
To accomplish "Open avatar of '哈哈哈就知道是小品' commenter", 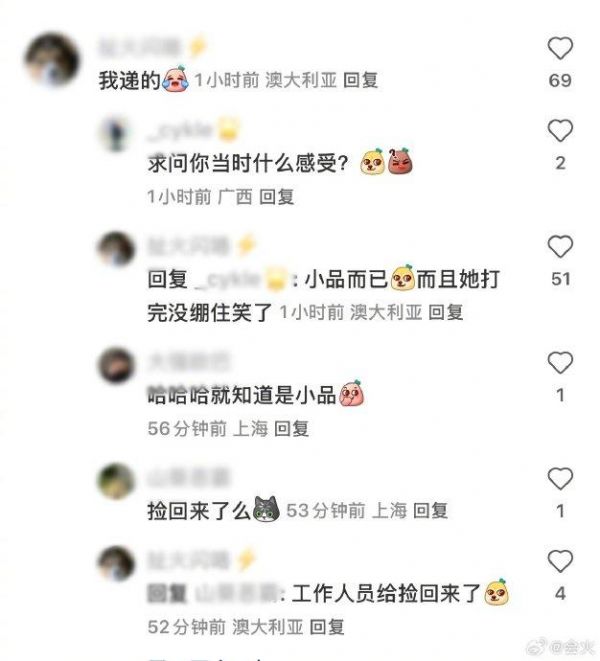I will pos(116,365).
